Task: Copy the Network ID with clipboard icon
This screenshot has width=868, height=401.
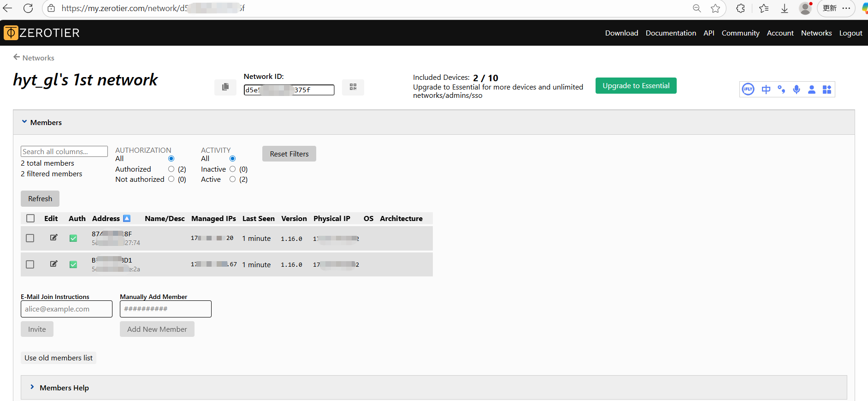Action: click(x=225, y=87)
